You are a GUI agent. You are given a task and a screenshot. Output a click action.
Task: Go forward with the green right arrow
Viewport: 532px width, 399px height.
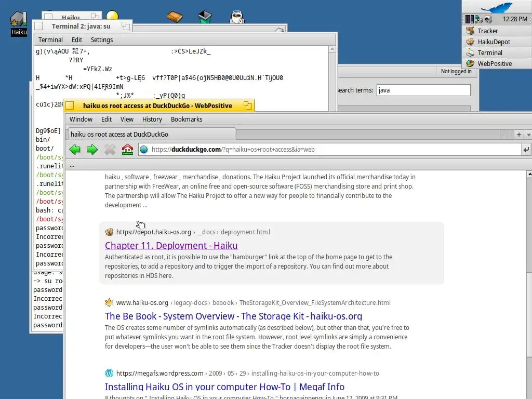click(92, 150)
